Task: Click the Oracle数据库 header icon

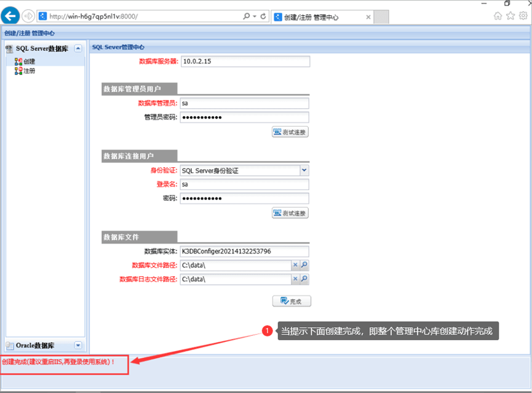Action: pos(9,346)
